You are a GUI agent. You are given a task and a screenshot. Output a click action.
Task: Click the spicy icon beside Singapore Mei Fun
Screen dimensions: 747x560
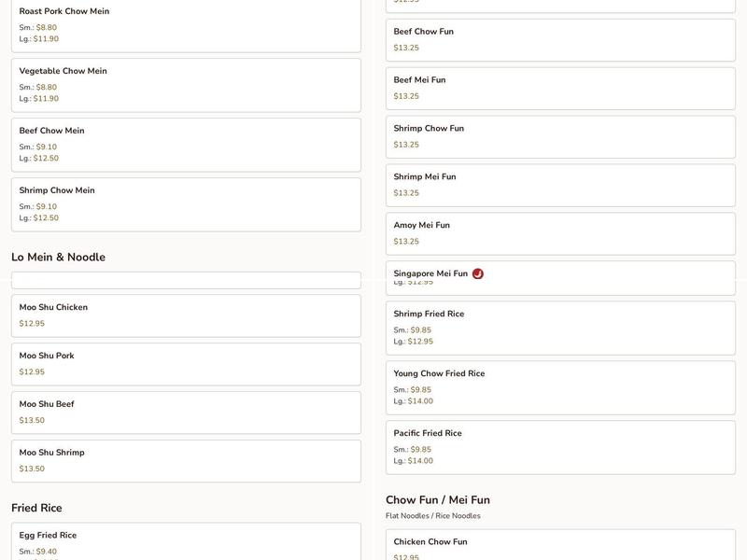[478, 273]
